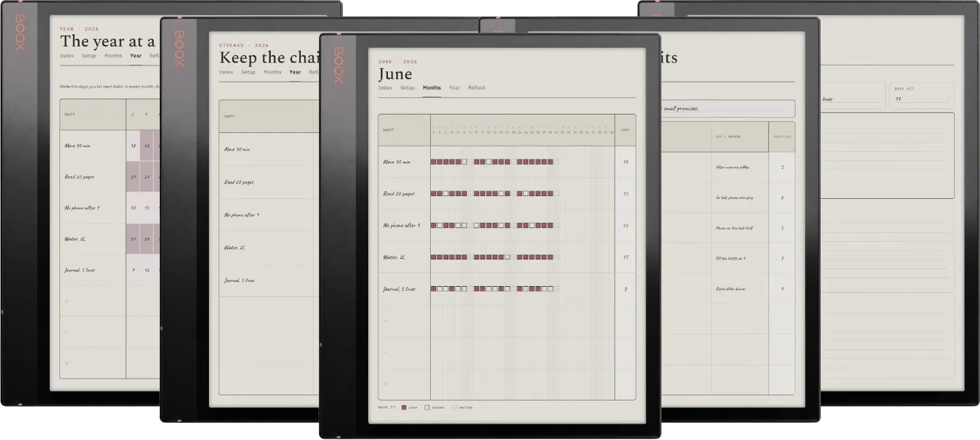The width and height of the screenshot is (980, 440).
Task: Click the done count 15 for Read 20 pages
Action: [x=625, y=193]
